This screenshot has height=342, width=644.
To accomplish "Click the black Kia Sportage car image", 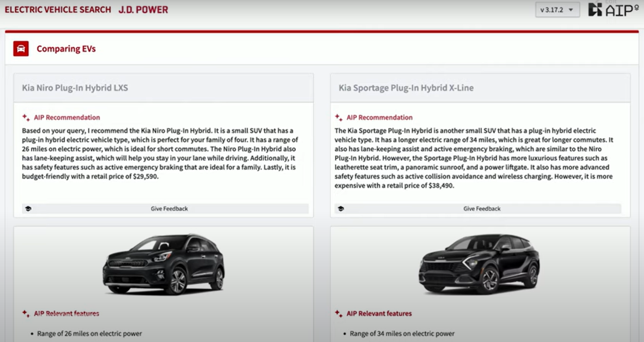I will tap(479, 264).
